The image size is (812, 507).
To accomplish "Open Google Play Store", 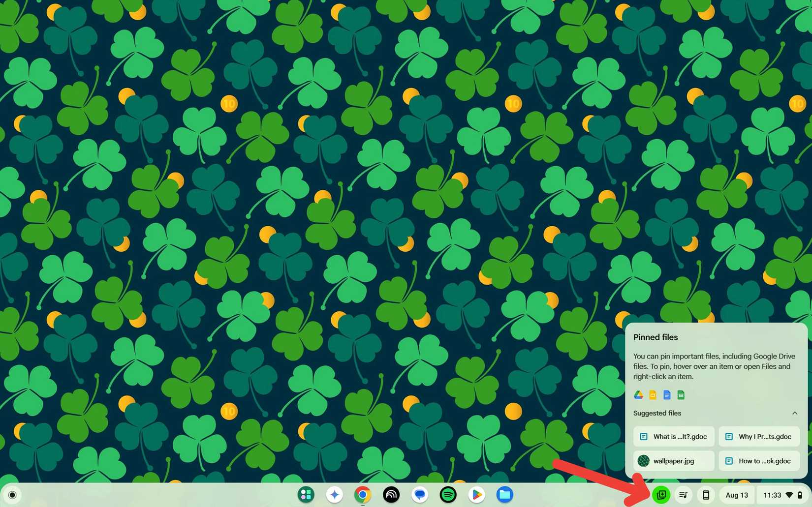I will (476, 495).
